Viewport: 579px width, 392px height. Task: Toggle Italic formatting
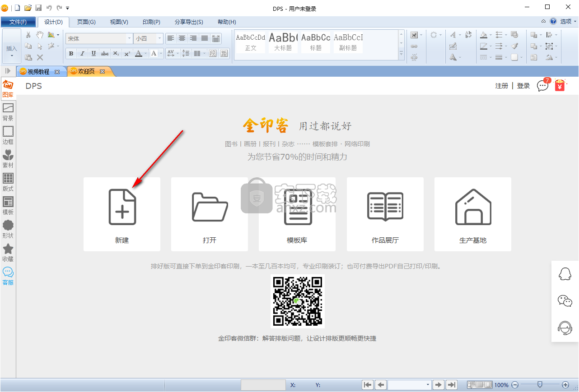tap(82, 53)
